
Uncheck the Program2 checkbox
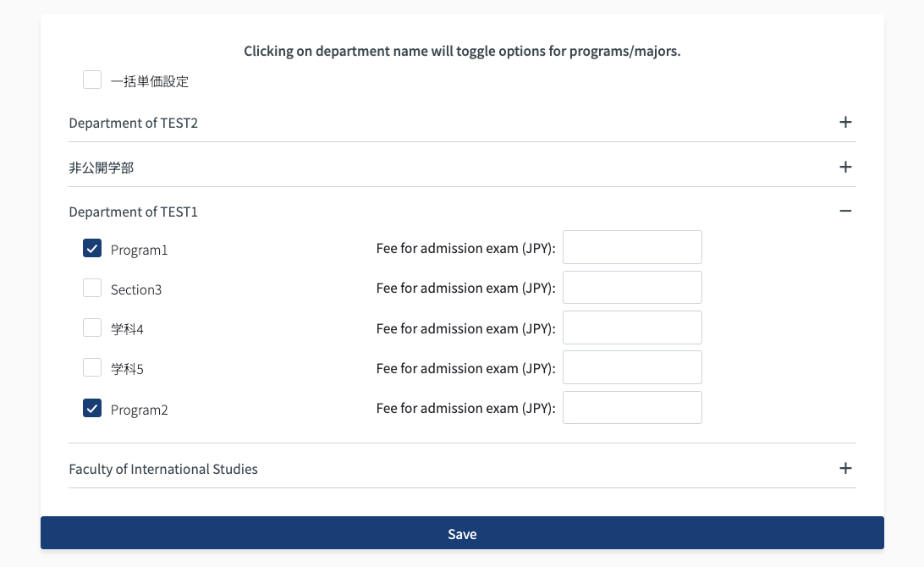pyautogui.click(x=92, y=408)
